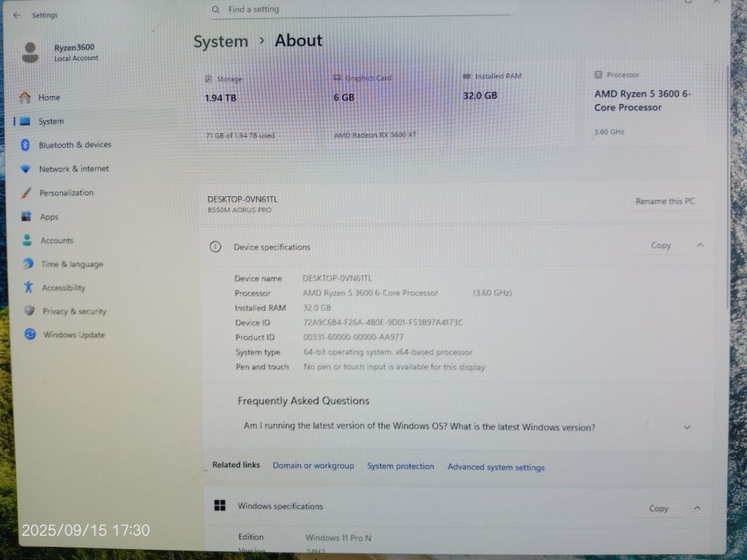
Task: Collapse the Device specifications section
Action: 700,246
